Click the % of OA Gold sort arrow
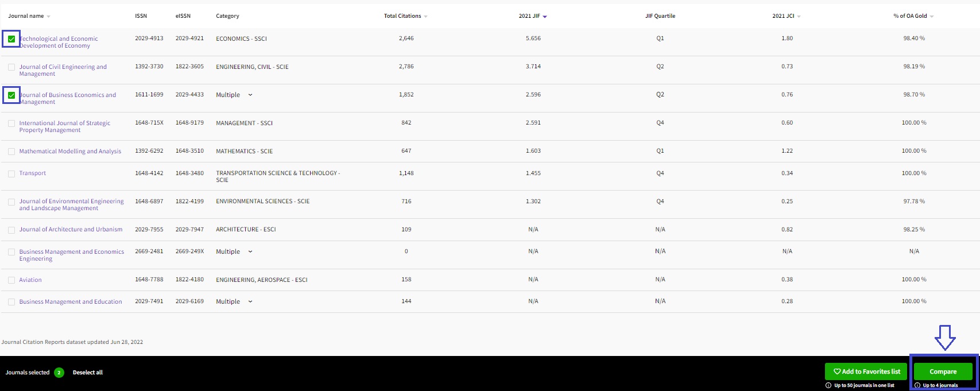The image size is (980, 391). pos(932,17)
